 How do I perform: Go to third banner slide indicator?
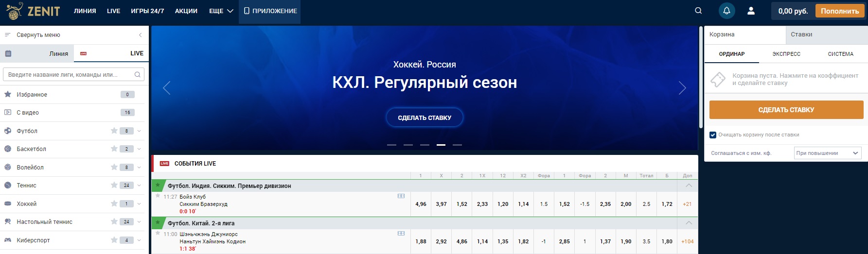click(425, 145)
